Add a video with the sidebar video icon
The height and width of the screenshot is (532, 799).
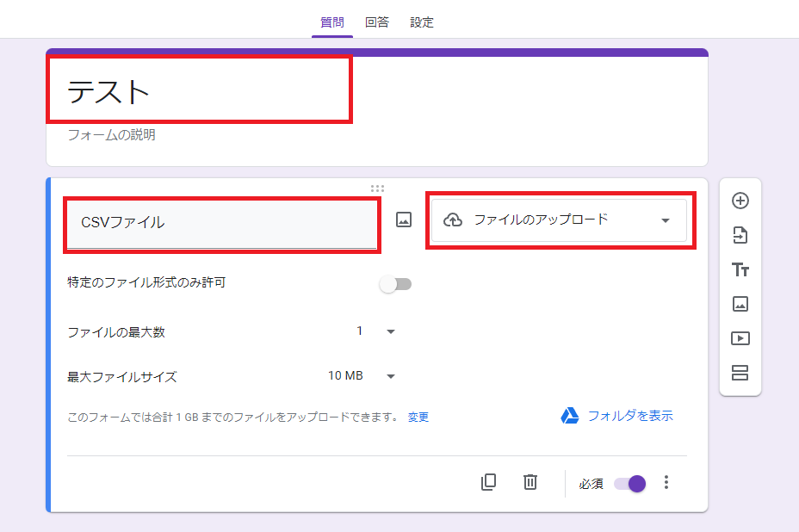[739, 338]
